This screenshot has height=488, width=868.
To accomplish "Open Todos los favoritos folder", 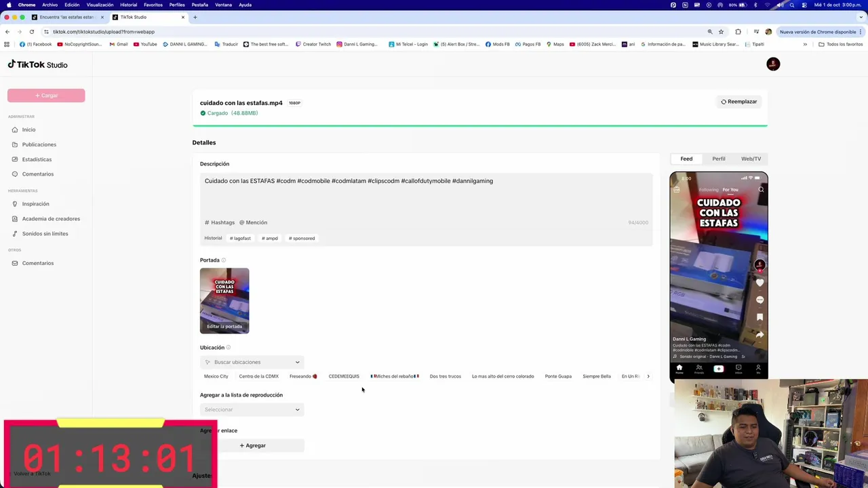I will (x=841, y=44).
